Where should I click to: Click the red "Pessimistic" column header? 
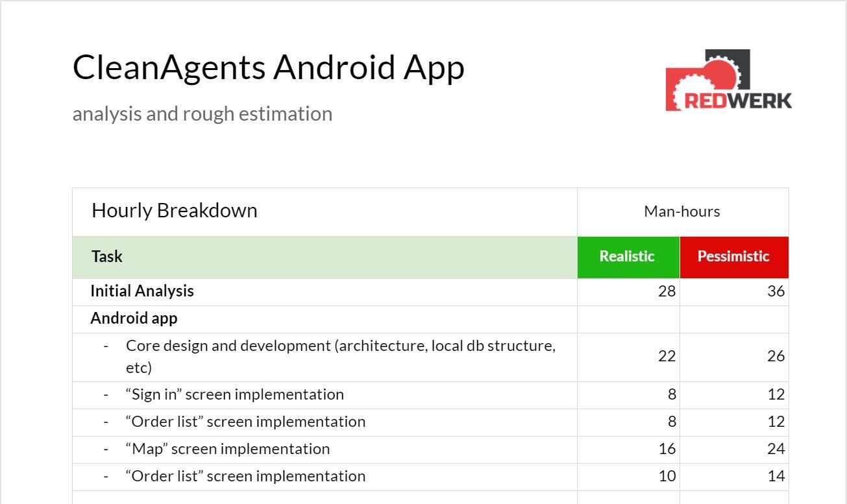click(733, 257)
